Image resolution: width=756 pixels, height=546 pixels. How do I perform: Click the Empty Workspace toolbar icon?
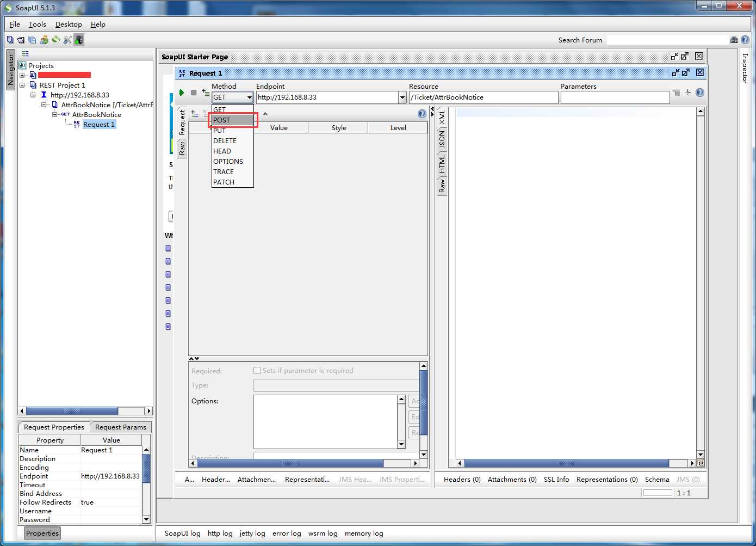click(10, 40)
